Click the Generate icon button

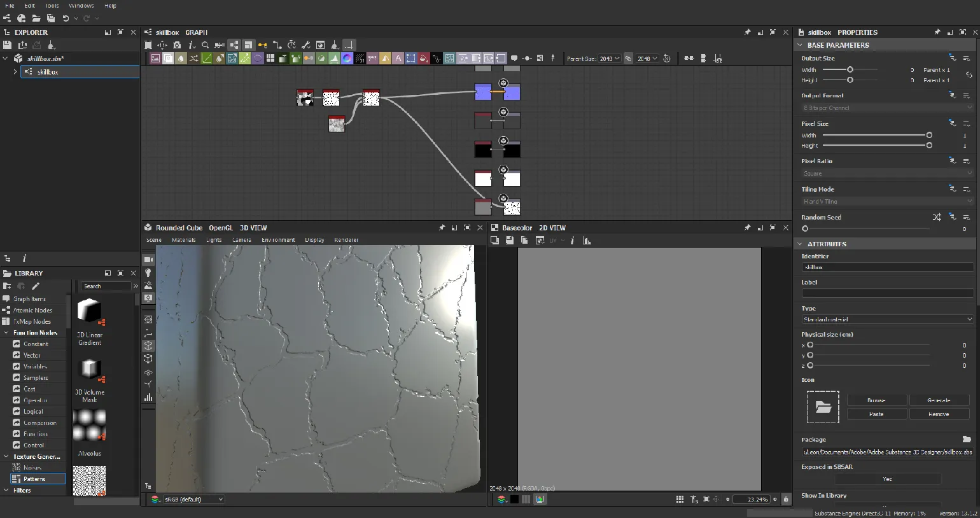pyautogui.click(x=939, y=400)
